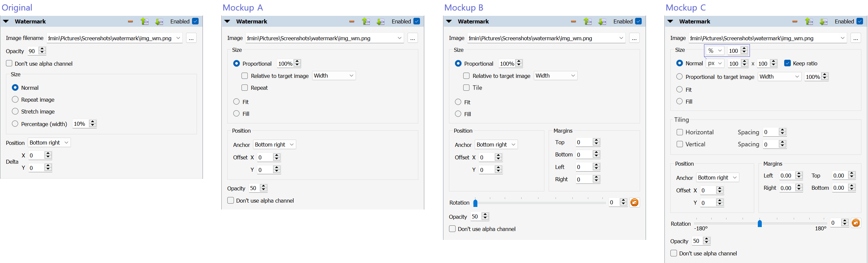
Task: Tick the Repeat checkbox in Mockup A
Action: pos(245,88)
